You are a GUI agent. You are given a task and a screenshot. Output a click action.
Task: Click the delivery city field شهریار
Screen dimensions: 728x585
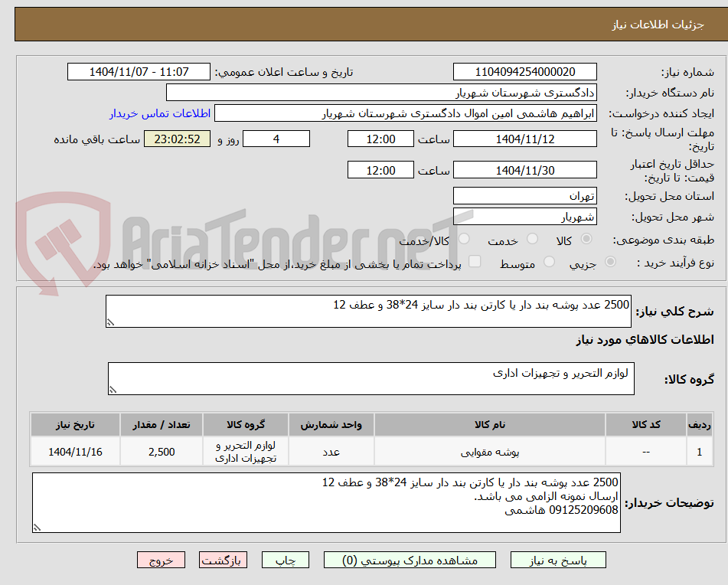pyautogui.click(x=524, y=217)
